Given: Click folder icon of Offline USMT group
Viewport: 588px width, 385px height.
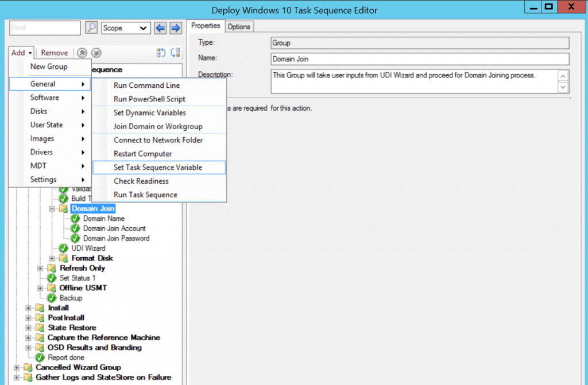Looking at the screenshot, I should (x=51, y=288).
